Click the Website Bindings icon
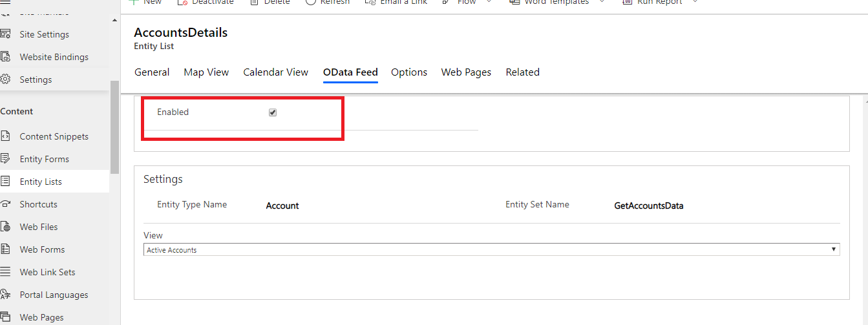This screenshot has height=325, width=868. [6, 57]
